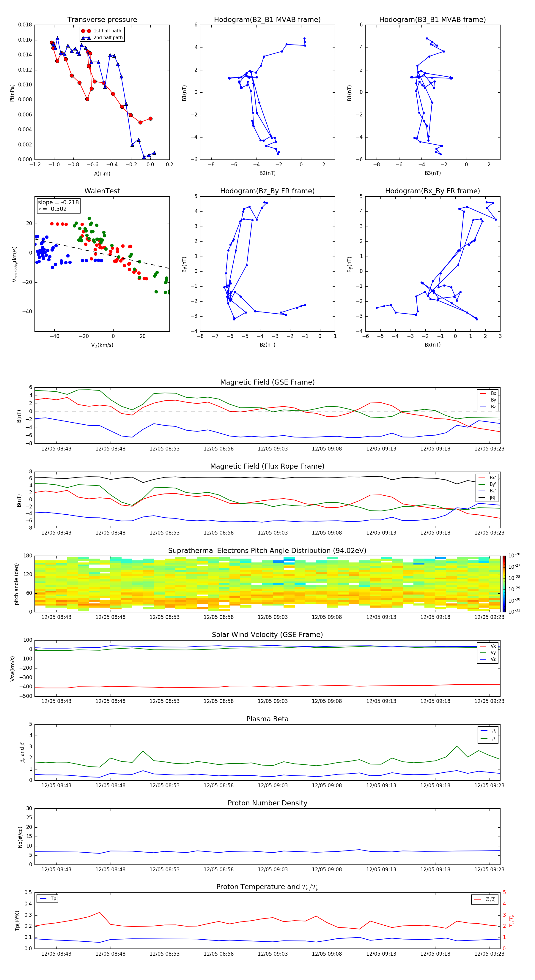
Task: Click the 'Vx' velocity legend entry
Action: [488, 646]
